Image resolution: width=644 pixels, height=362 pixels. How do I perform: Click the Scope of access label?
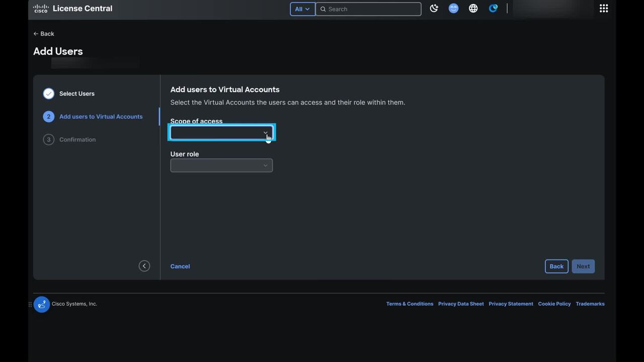196,121
